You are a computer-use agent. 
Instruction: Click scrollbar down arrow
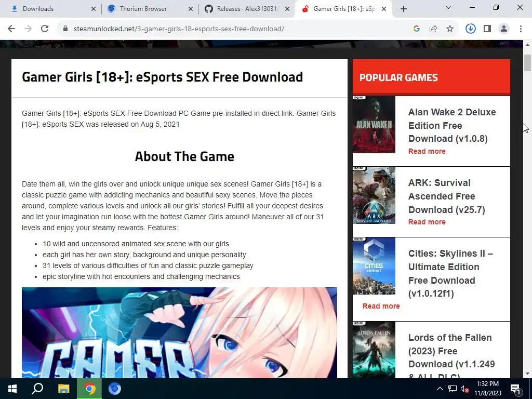527,374
